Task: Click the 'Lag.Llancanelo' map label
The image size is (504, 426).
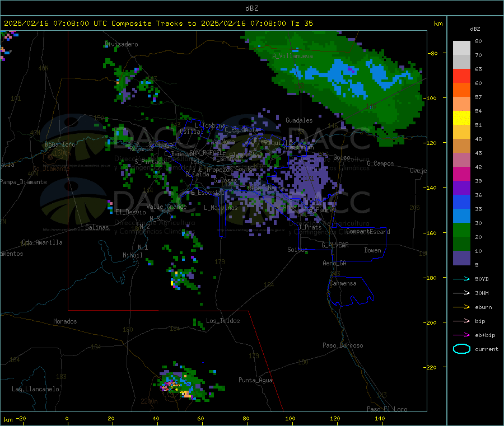Action: 36,389
